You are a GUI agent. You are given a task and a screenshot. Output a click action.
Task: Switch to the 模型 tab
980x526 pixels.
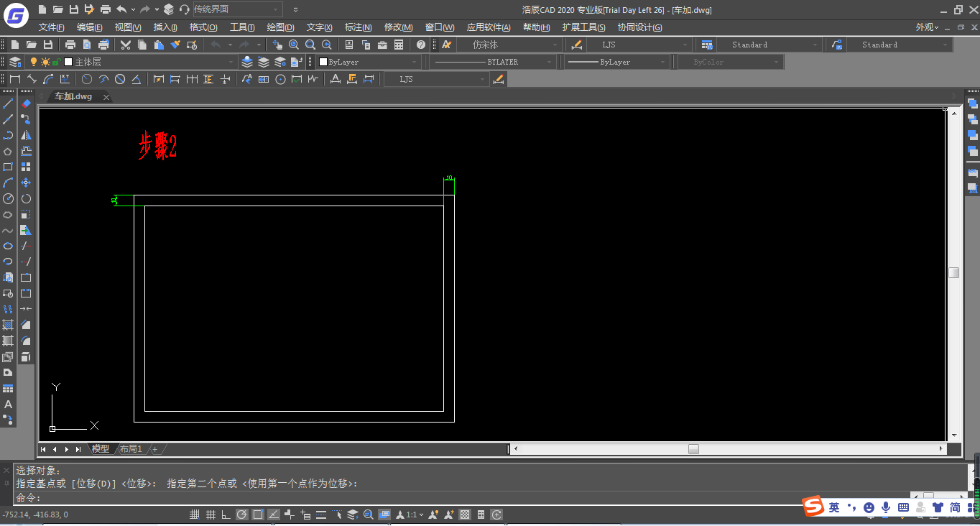point(101,449)
